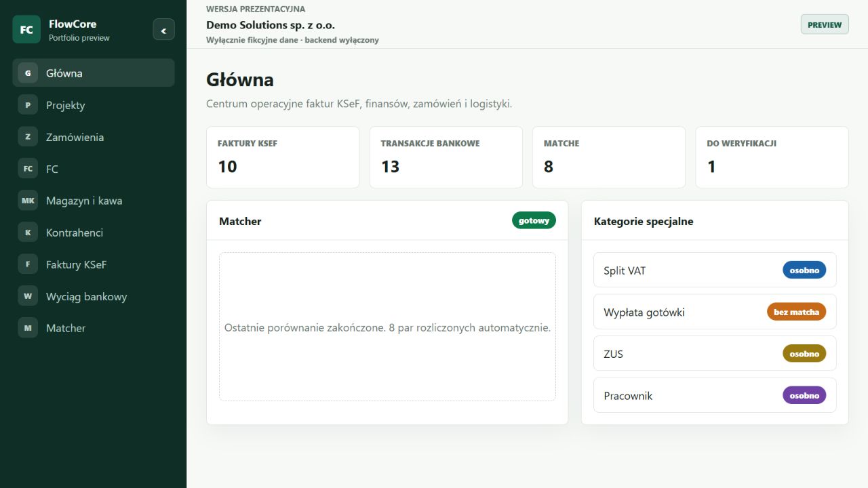Click the FlowCore FC logo icon
Image resolution: width=868 pixels, height=488 pixels.
tap(26, 29)
